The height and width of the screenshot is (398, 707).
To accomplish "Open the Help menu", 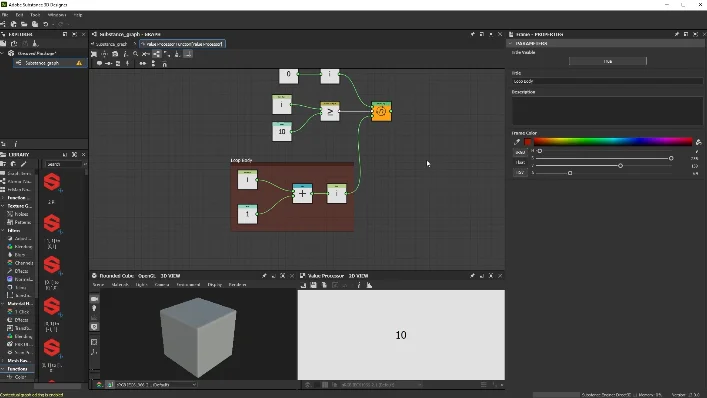I will tap(78, 15).
